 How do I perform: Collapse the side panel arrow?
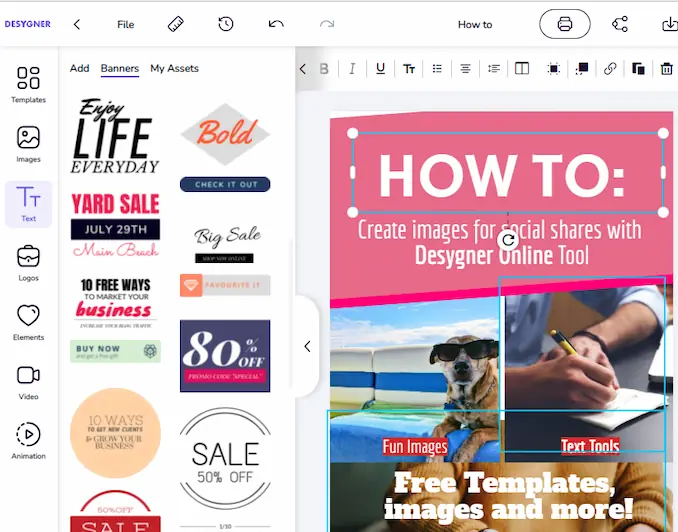pos(307,346)
